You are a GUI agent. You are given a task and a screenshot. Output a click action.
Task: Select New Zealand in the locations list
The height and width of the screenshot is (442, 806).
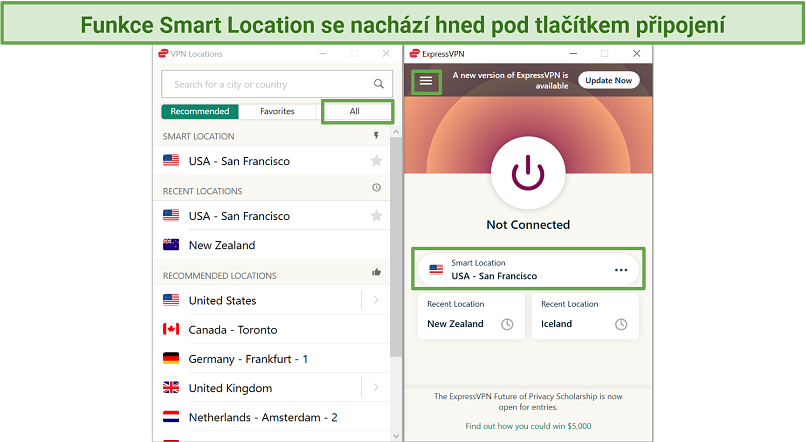pyautogui.click(x=272, y=245)
